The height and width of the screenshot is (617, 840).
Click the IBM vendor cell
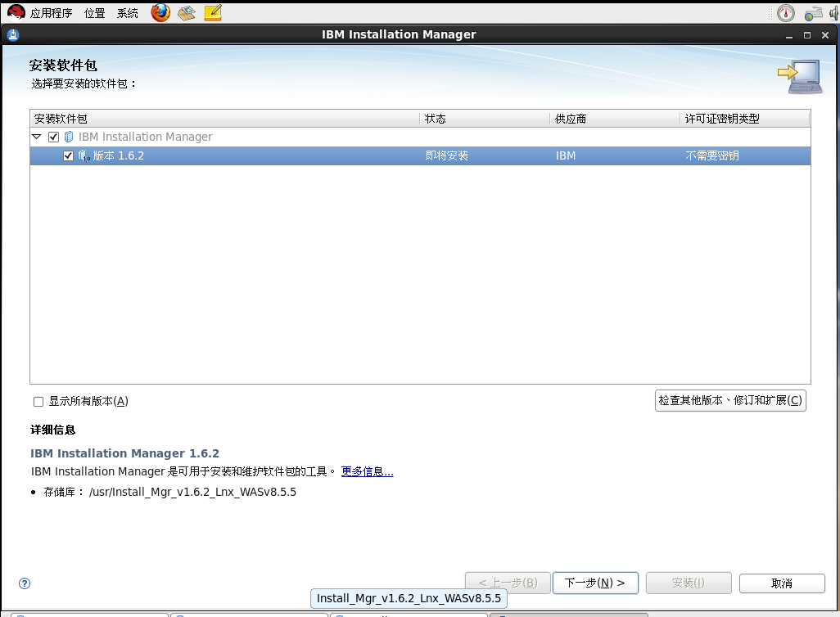pos(566,155)
